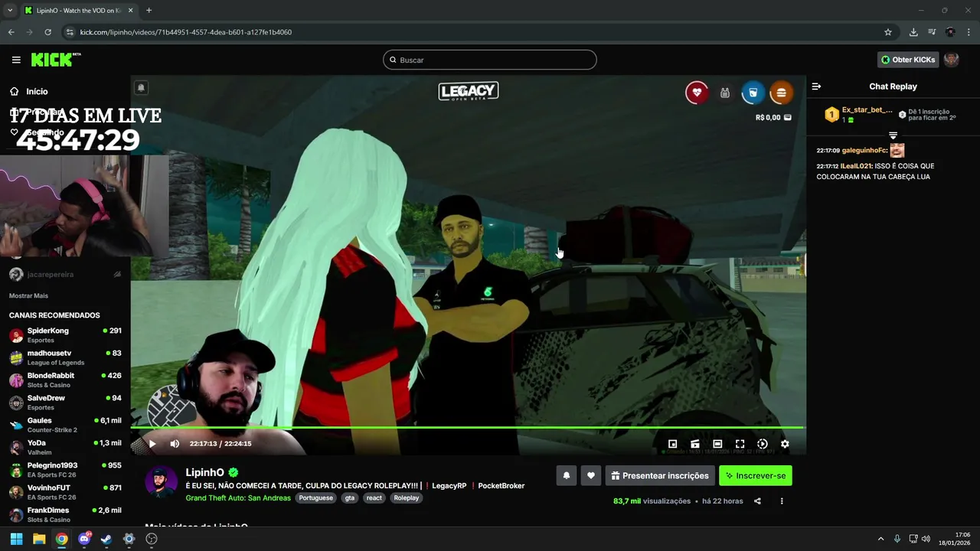Screen dimensions: 980x551
Task: Open video settings gear
Action: tap(785, 444)
